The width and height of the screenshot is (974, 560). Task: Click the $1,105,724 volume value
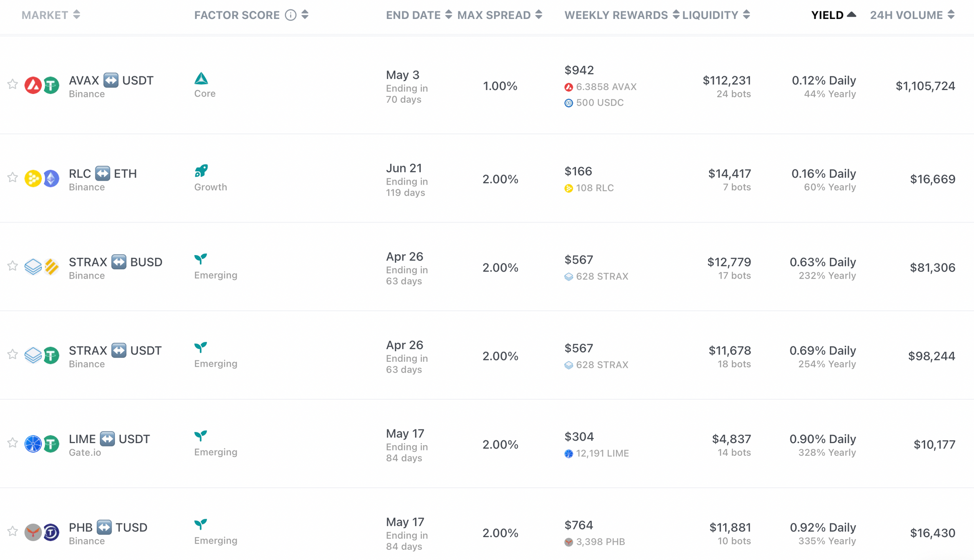click(x=925, y=86)
